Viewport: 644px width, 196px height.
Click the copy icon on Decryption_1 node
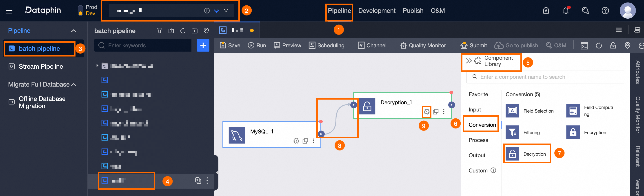coord(436,112)
